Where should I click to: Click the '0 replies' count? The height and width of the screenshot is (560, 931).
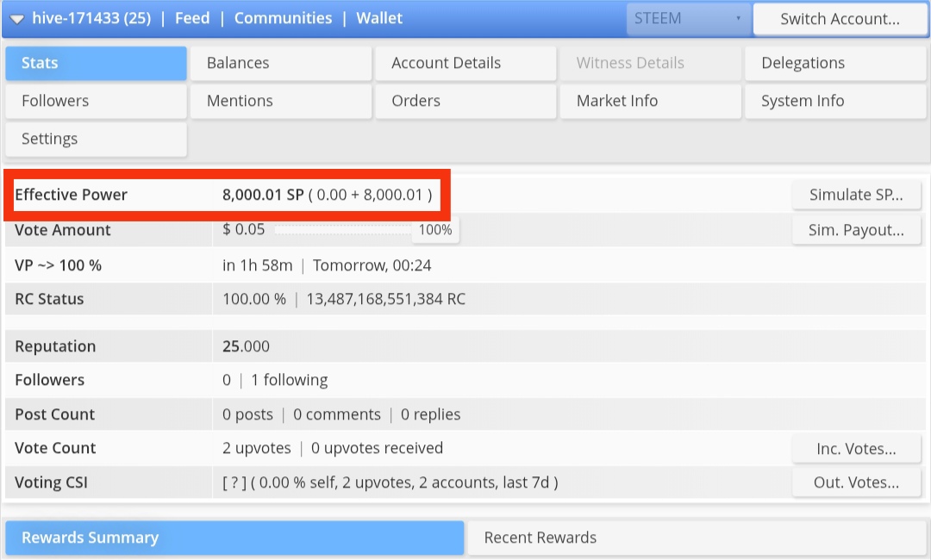click(430, 414)
